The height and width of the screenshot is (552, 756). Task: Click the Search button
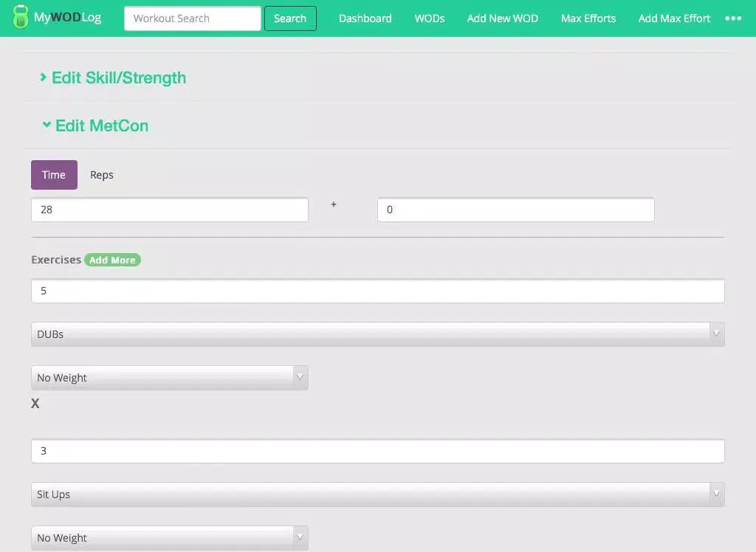[290, 18]
